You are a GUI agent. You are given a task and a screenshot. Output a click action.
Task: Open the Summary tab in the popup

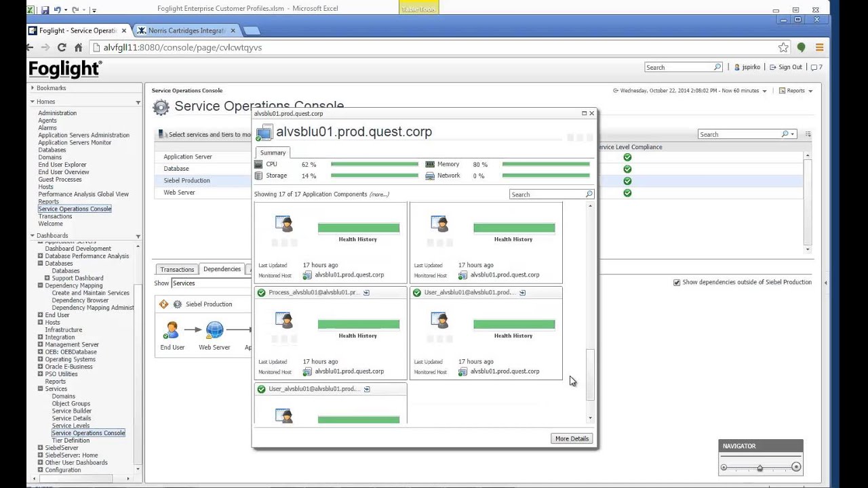coord(273,152)
